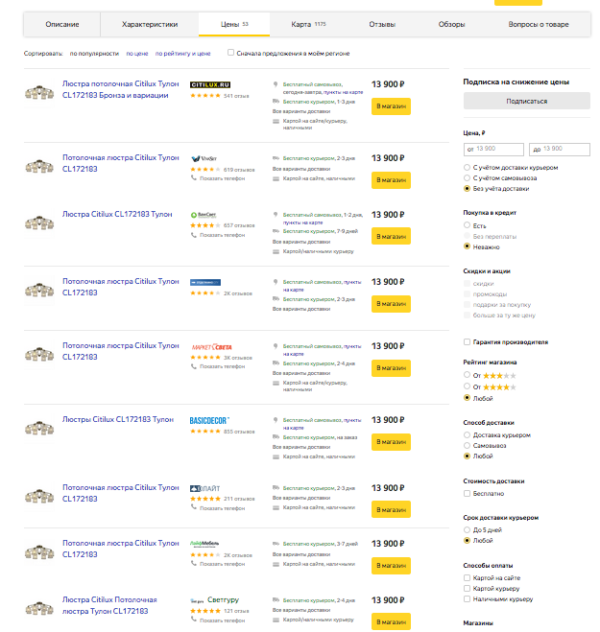Open the Светгуру shop logo
The height and width of the screenshot is (632, 600).
214,600
